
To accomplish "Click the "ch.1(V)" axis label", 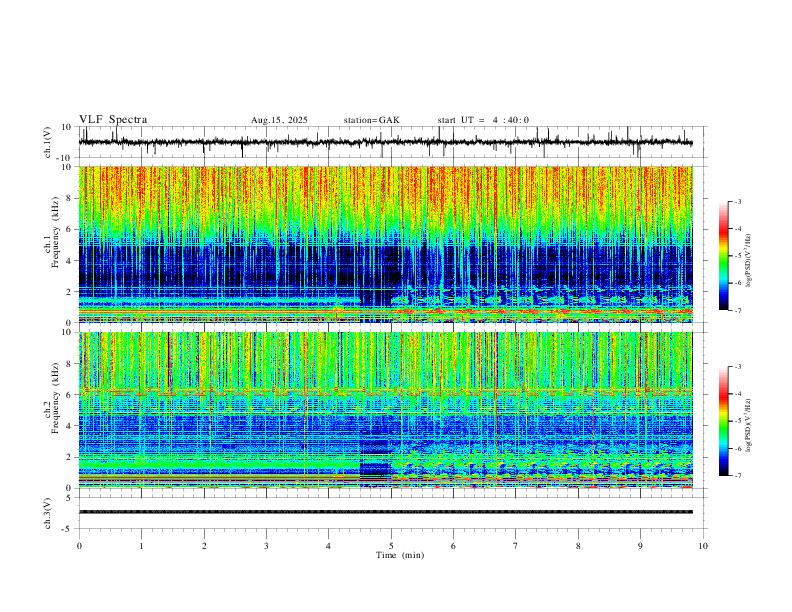I will point(48,142).
